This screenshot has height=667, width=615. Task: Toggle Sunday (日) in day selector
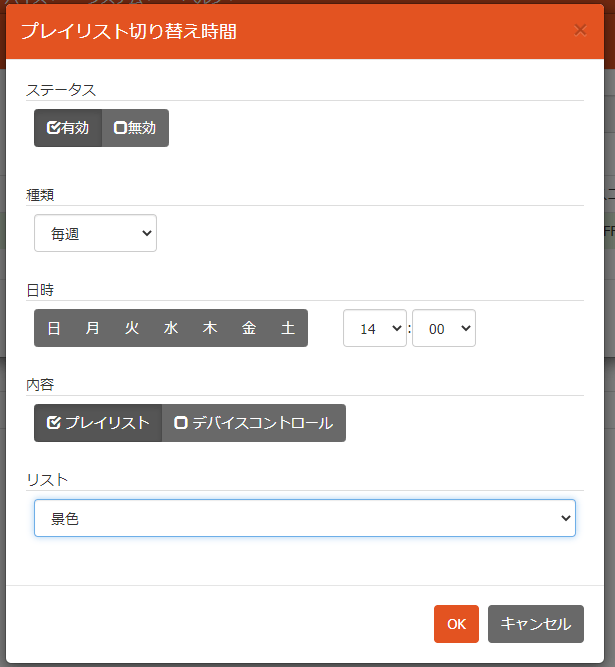point(54,328)
